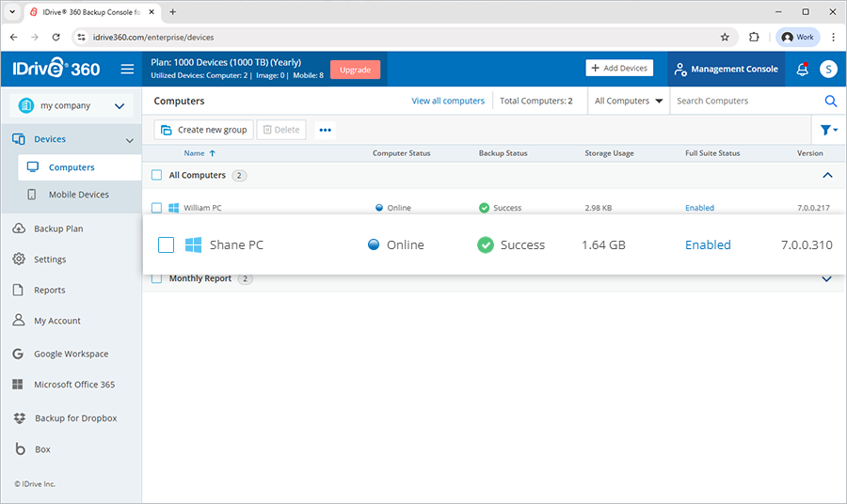
Task: Click the Add Devices button
Action: 619,68
